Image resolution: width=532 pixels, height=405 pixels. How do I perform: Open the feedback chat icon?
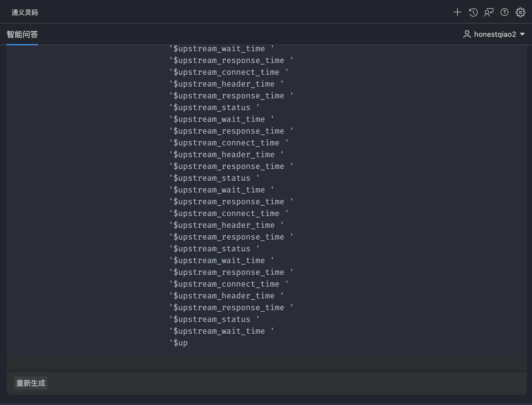coord(489,12)
